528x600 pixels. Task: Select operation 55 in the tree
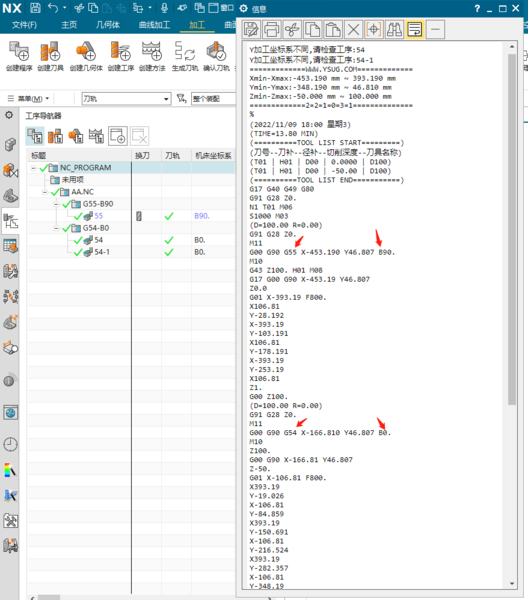99,216
